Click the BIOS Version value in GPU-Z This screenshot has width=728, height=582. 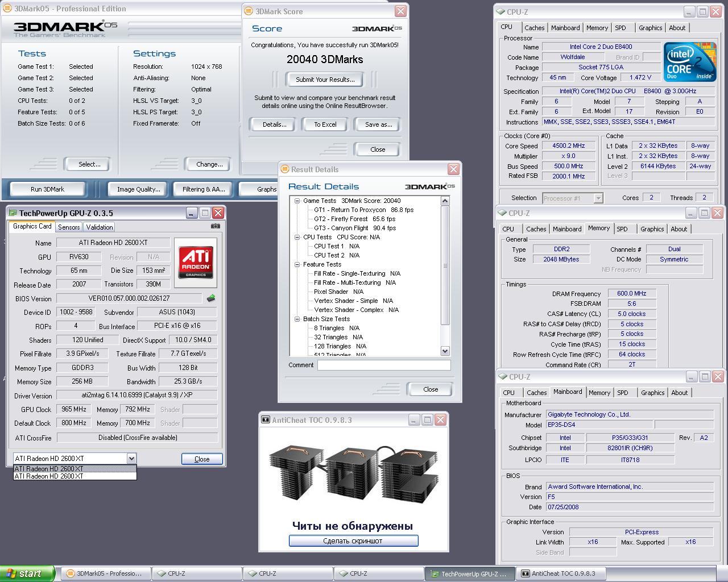129,298
